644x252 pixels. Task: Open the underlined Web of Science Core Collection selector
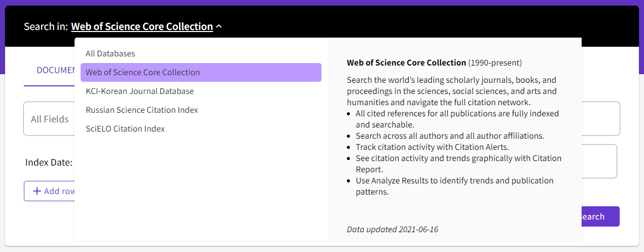point(142,26)
